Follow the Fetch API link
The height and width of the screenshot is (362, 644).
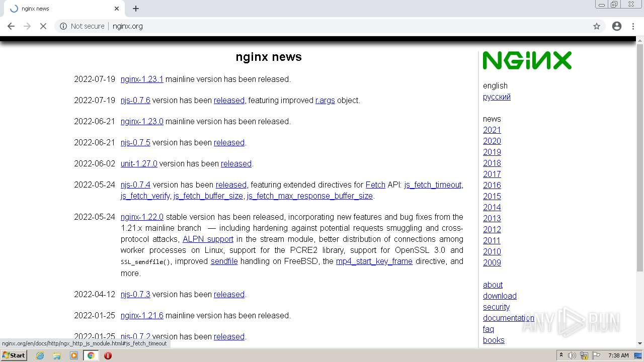[x=375, y=185]
